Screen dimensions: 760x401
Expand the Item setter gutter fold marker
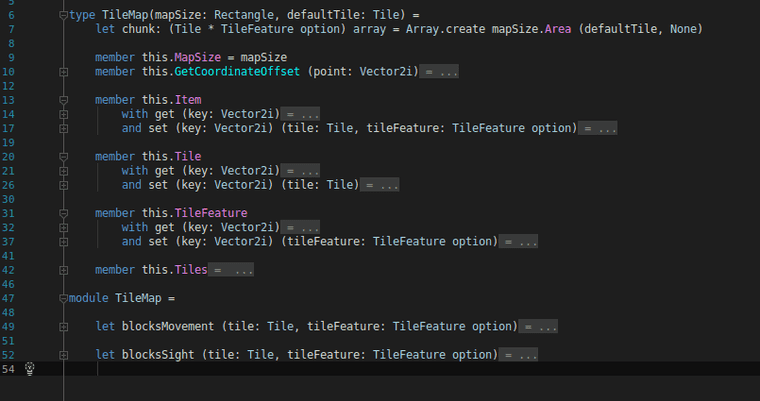[x=63, y=128]
